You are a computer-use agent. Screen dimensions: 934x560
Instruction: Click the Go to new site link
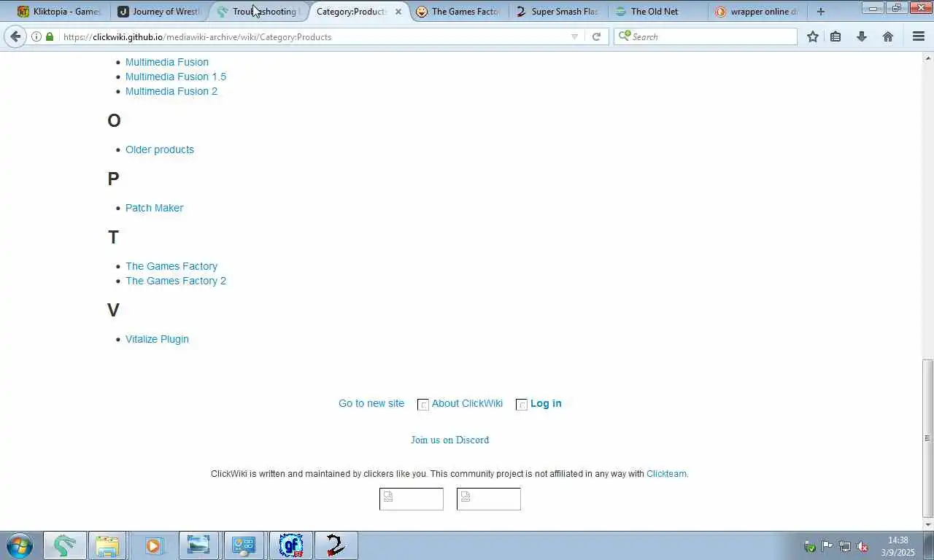point(371,403)
